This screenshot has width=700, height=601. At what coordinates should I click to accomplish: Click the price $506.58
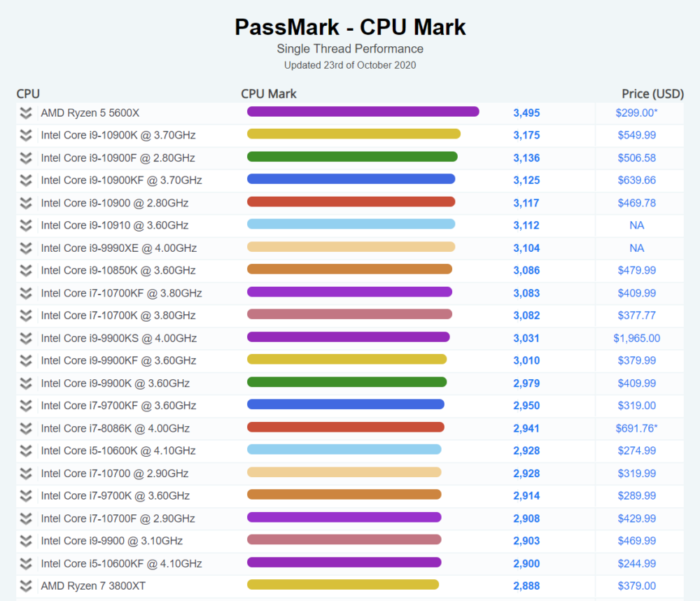click(x=636, y=158)
